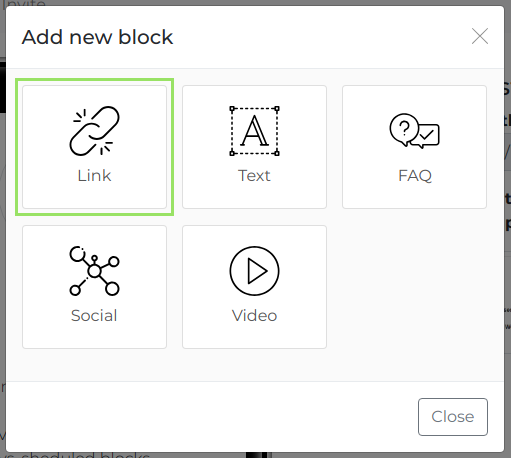Pick the FAQ speech bubbles icon

[414, 131]
